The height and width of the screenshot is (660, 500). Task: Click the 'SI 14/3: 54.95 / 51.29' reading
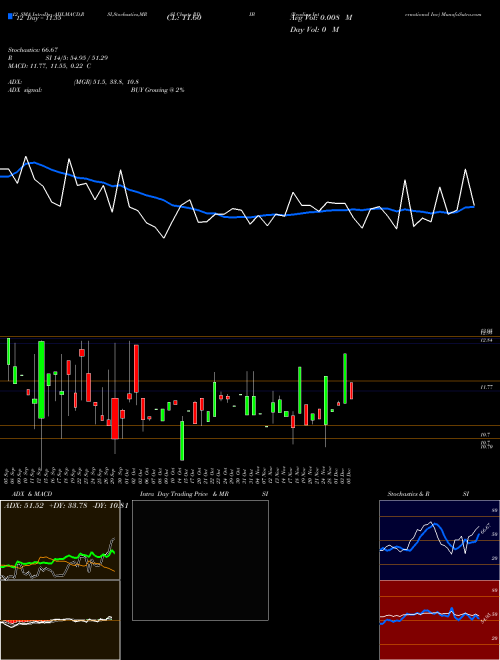pos(77,58)
